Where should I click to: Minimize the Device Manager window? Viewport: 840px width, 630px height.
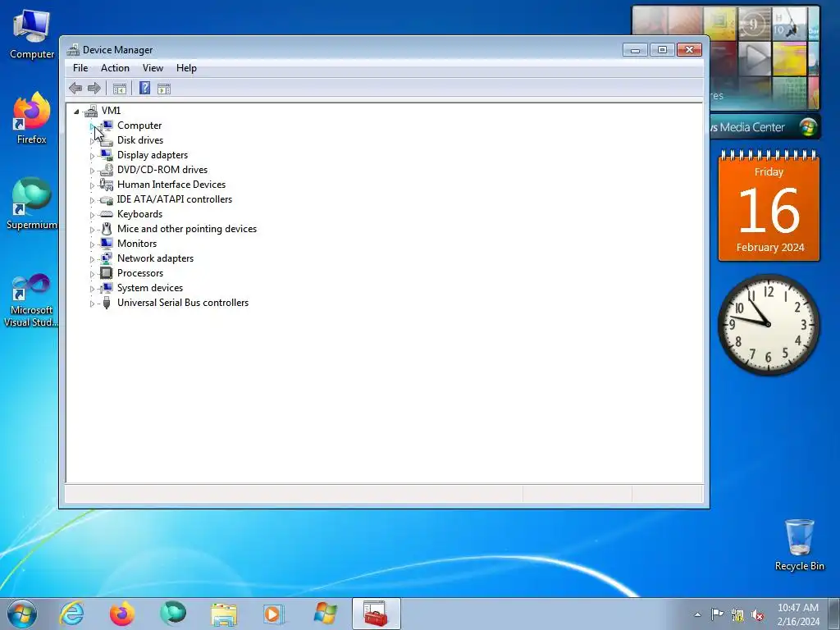click(636, 50)
